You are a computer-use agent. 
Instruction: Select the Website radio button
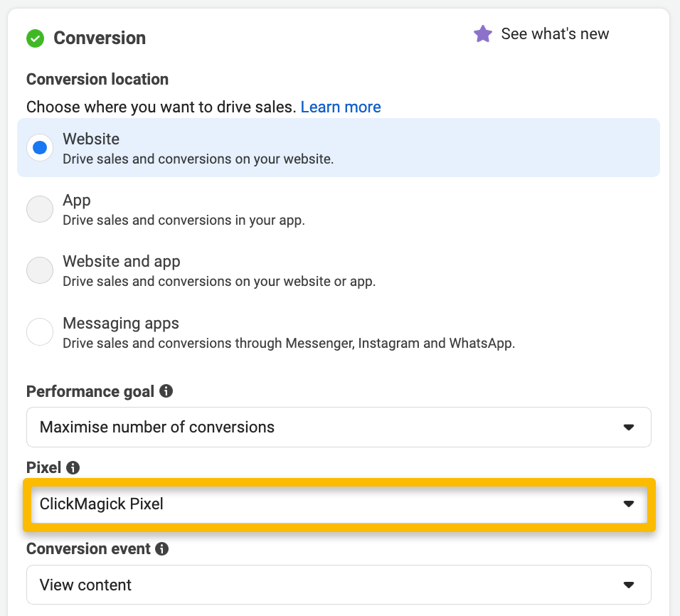pyautogui.click(x=40, y=148)
